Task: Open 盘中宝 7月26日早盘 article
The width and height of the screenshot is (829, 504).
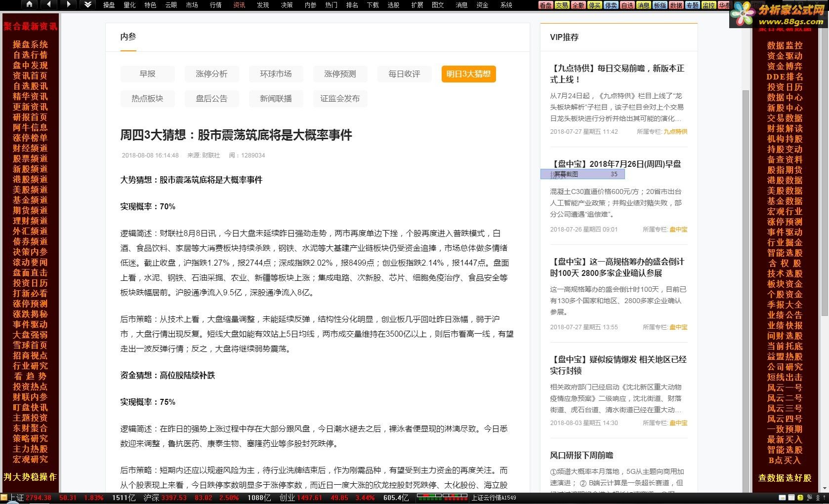Action: pos(616,164)
